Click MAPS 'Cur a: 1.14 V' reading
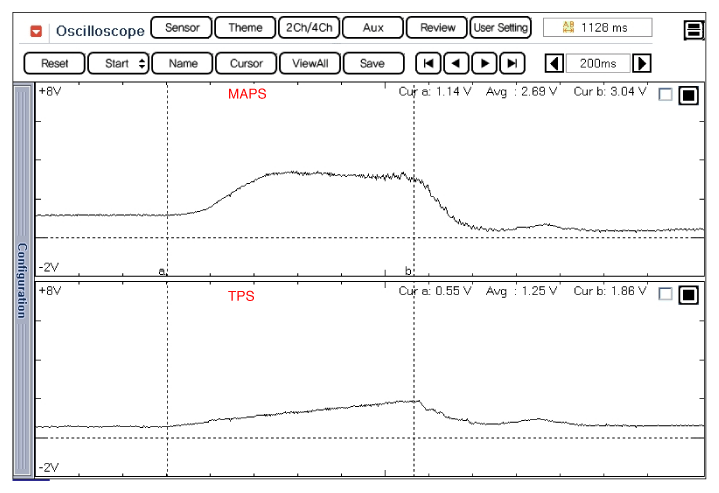 [x=435, y=92]
